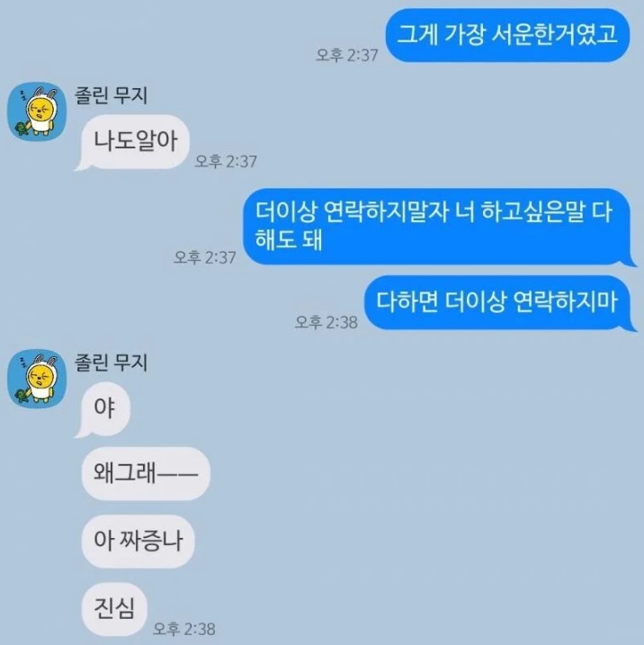
Task: Select sender name 졸린 무지 above 야 bubble
Action: pyautogui.click(x=111, y=363)
